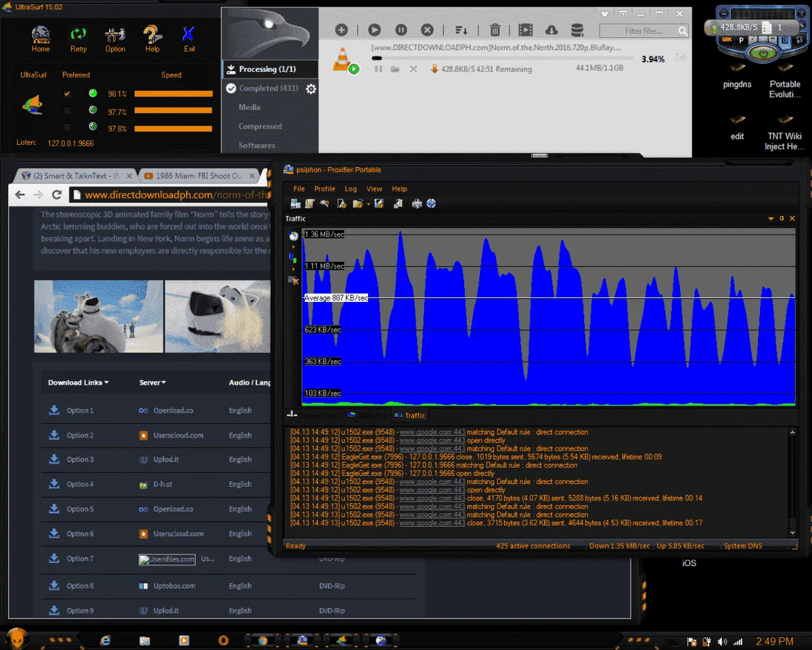
Task: Click the database stack icon in EagleGet
Action: click(577, 30)
